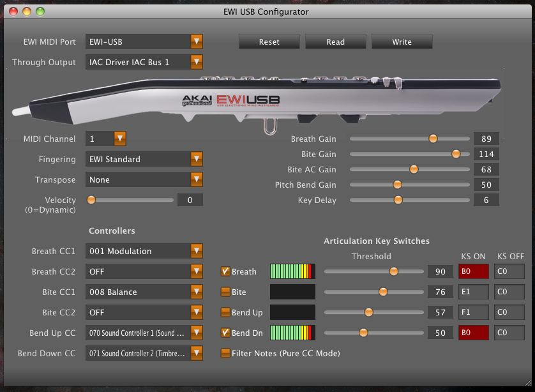Close the EWI USB Configurator window
This screenshot has width=535, height=392.
pyautogui.click(x=13, y=11)
